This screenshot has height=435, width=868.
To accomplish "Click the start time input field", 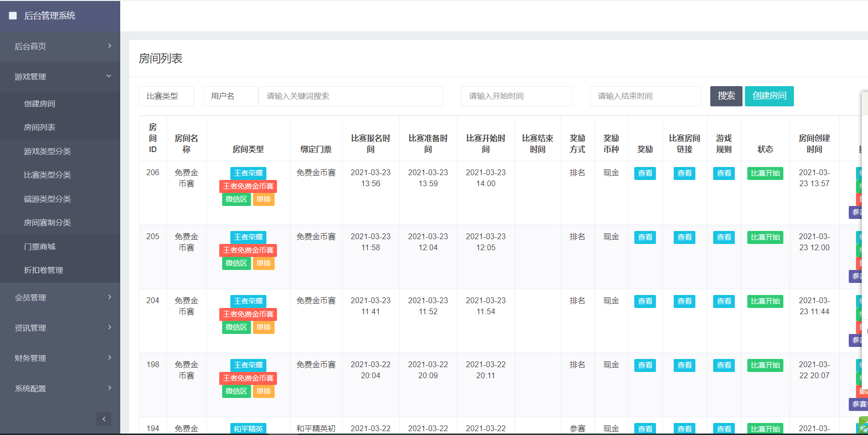I will [516, 96].
